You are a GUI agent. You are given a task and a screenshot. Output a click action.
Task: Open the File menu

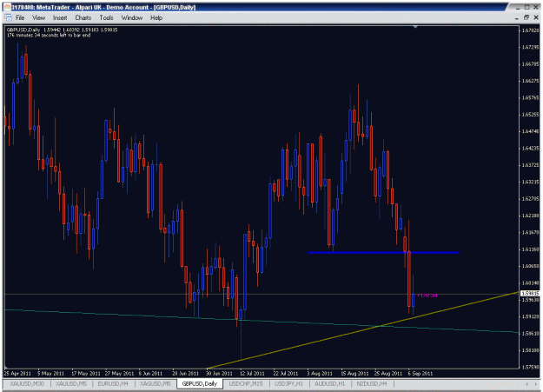[x=20, y=17]
